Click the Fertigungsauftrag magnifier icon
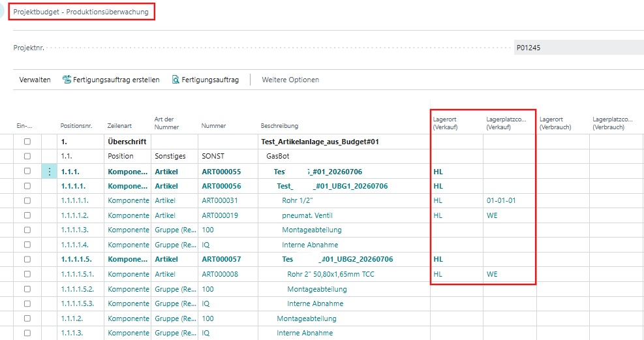644x340 pixels. click(x=176, y=80)
